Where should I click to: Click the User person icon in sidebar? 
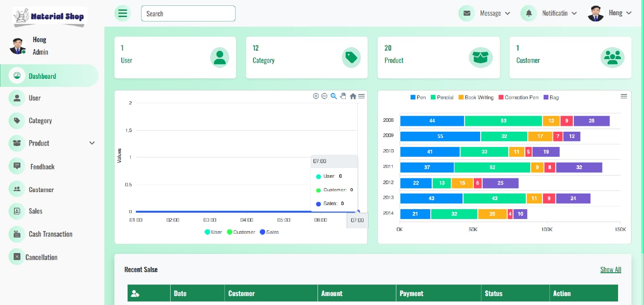17,98
